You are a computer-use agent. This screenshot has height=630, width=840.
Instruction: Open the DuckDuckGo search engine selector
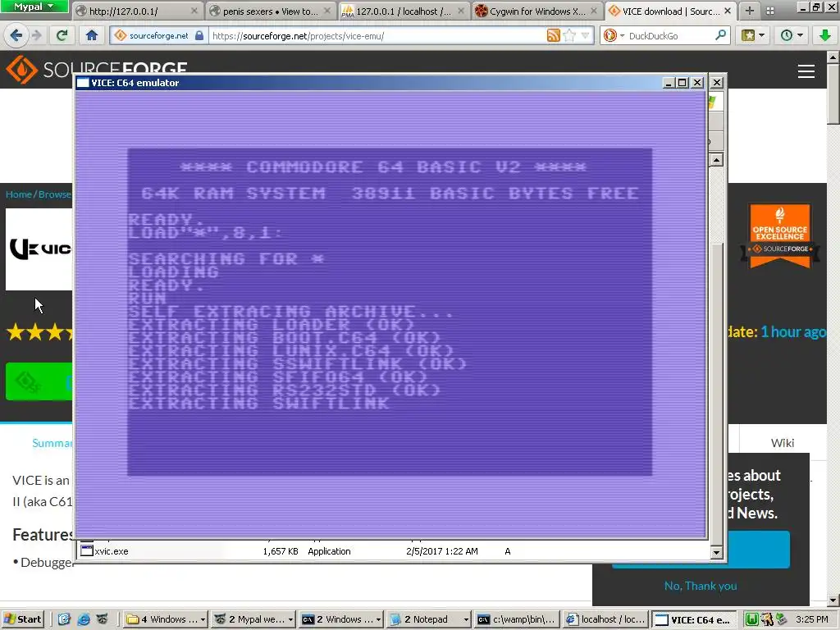[x=614, y=36]
